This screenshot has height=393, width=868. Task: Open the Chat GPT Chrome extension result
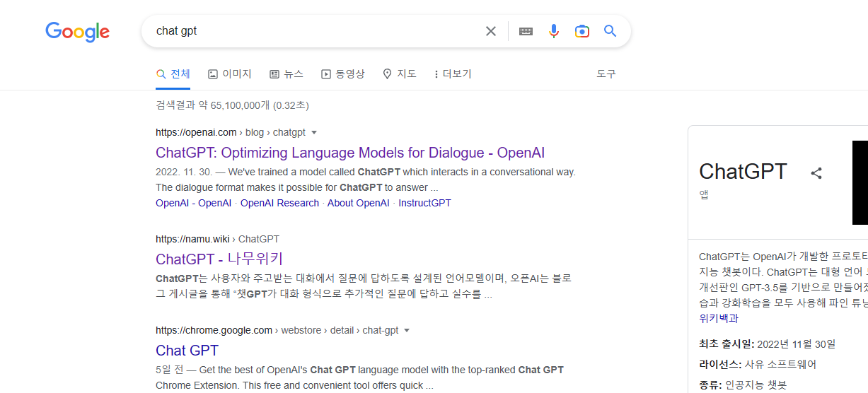pos(187,351)
